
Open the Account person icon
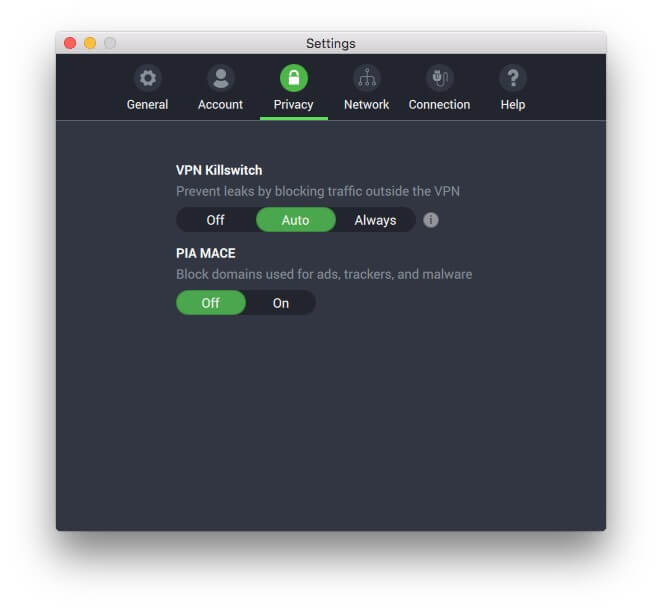220,78
